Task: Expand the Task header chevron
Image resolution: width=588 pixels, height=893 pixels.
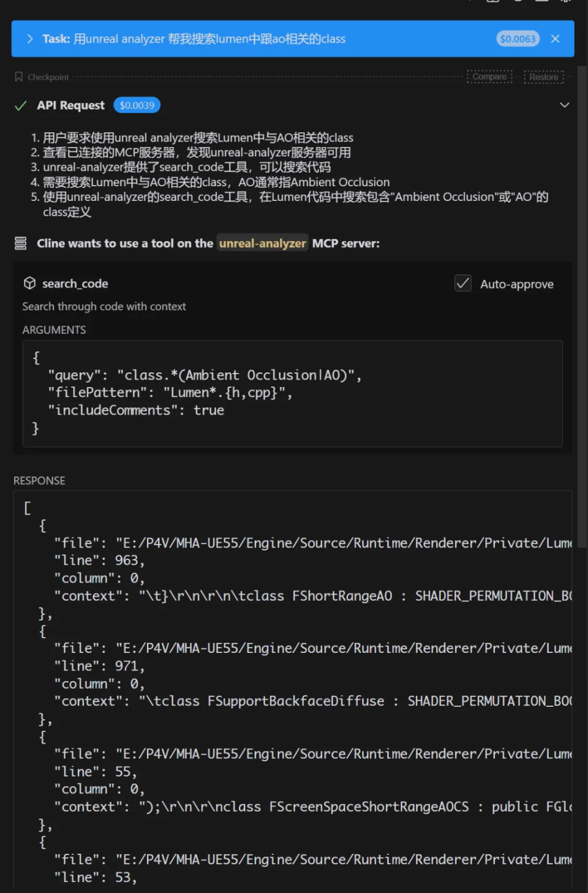Action: 29,39
